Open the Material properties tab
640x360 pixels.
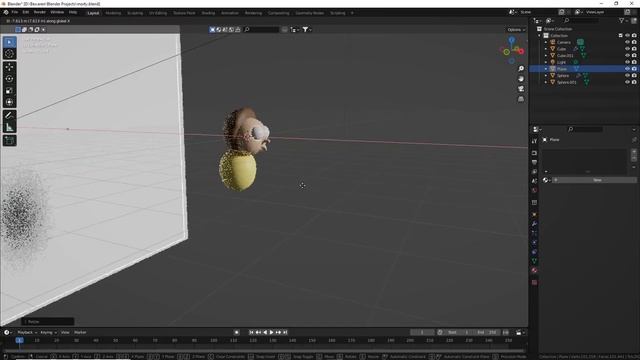pyautogui.click(x=534, y=271)
